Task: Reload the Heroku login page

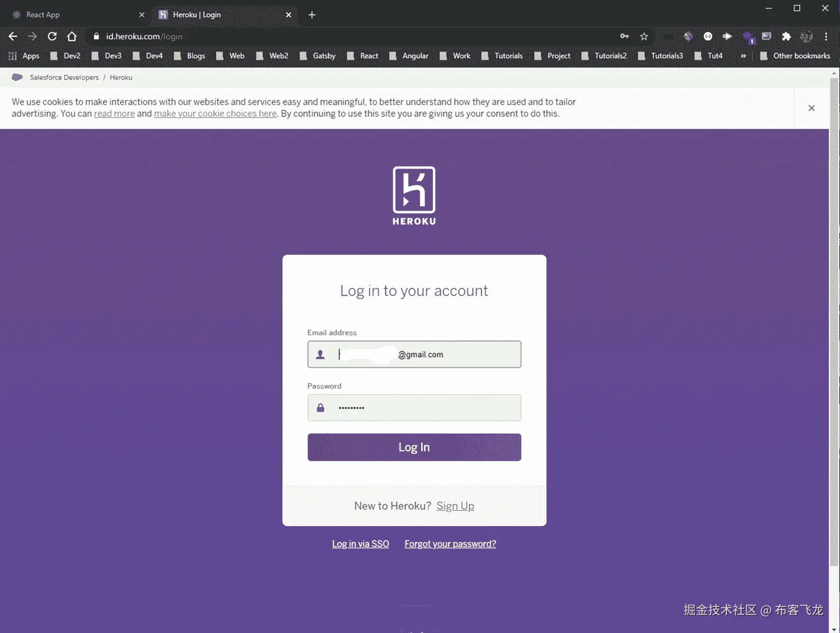Action: coord(52,36)
